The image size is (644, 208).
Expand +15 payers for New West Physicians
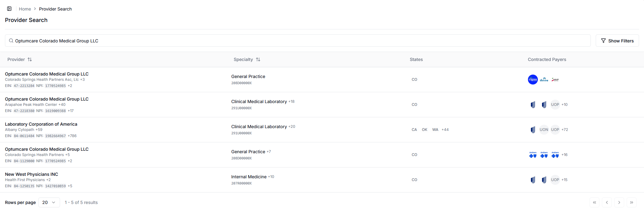(x=564, y=180)
